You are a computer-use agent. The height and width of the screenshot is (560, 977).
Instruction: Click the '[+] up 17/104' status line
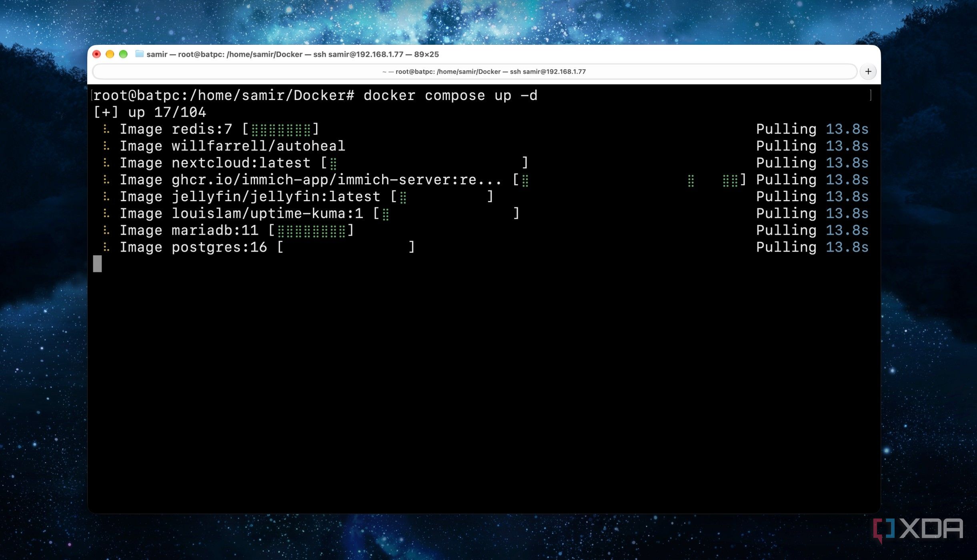pyautogui.click(x=150, y=112)
